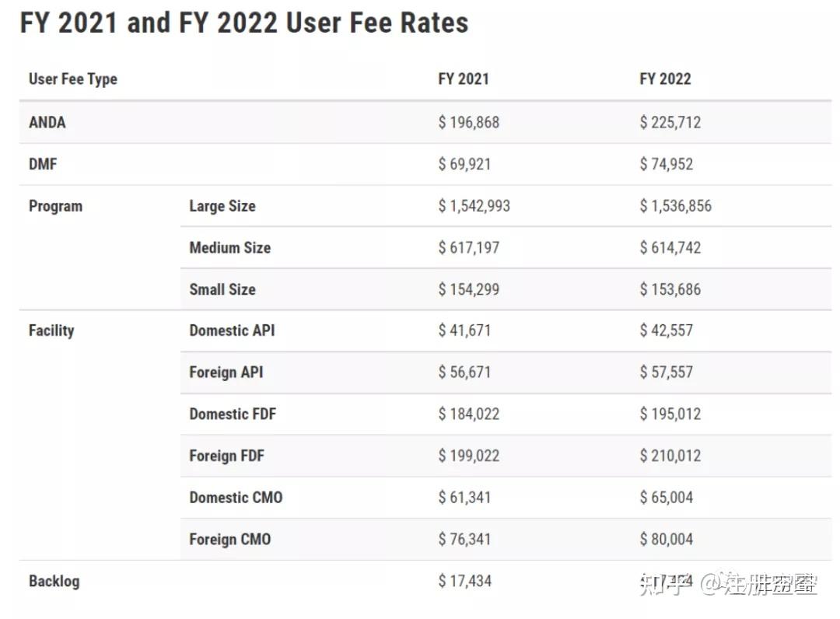Click the Backlog row label
The height and width of the screenshot is (619, 840).
[54, 581]
